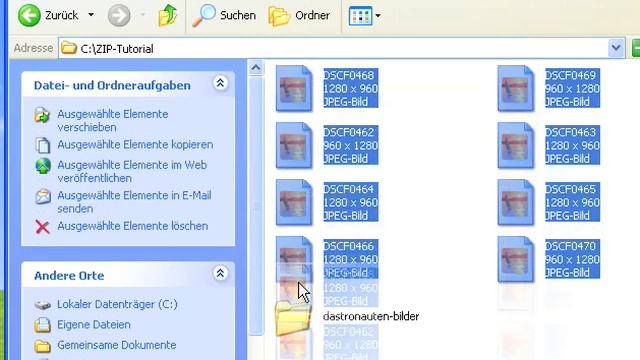Screen dimensions: 640x360
Task: Toggle the Ordner folders pane
Action: pyautogui.click(x=299, y=16)
